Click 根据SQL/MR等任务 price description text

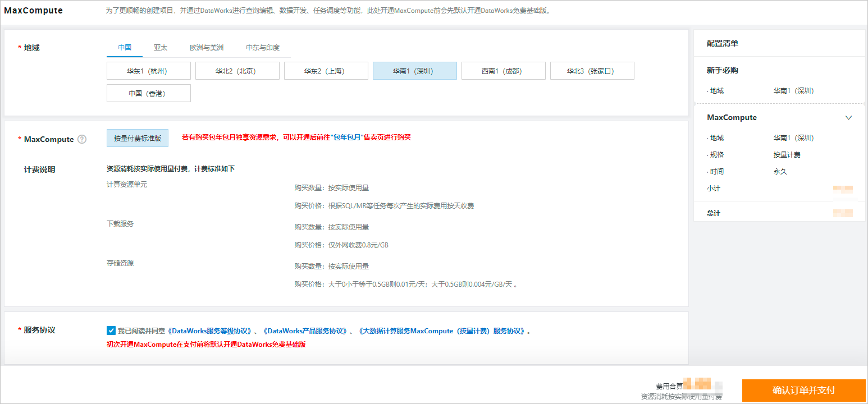click(401, 206)
